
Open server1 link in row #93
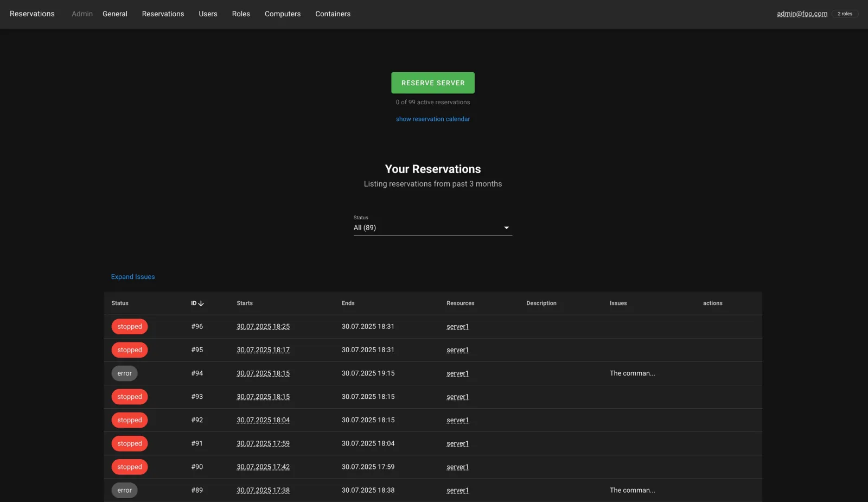point(458,397)
